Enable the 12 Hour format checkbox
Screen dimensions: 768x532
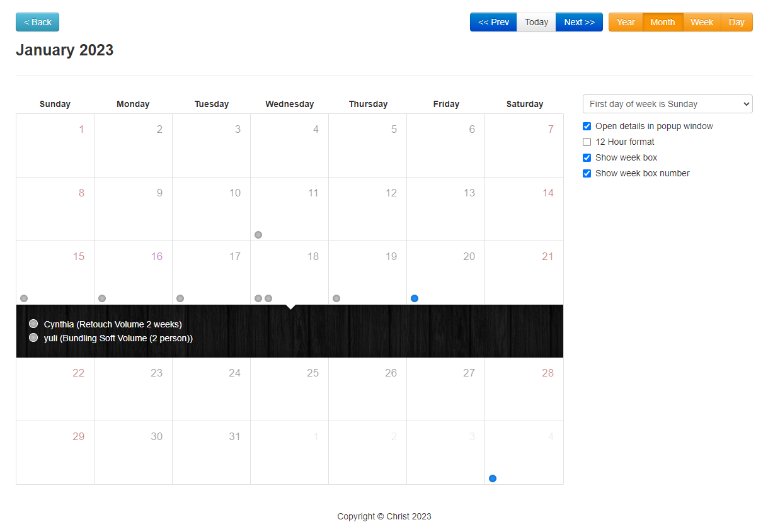click(587, 142)
